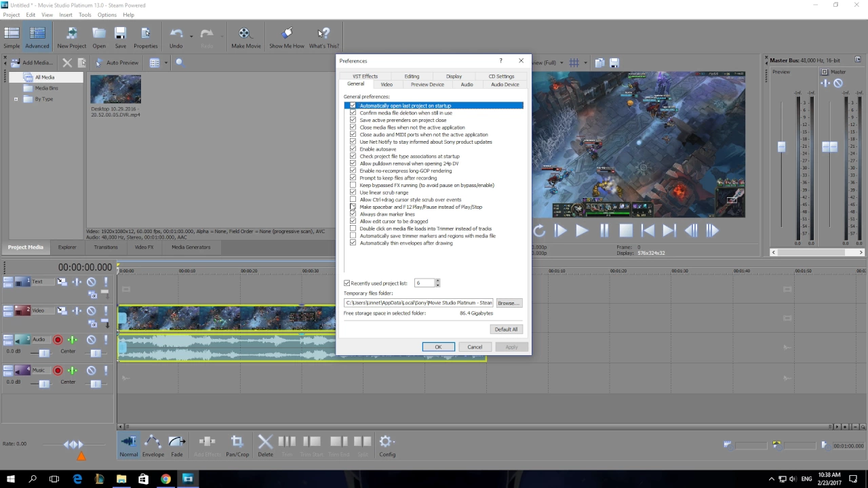Open project Properties from the toolbar

click(145, 37)
